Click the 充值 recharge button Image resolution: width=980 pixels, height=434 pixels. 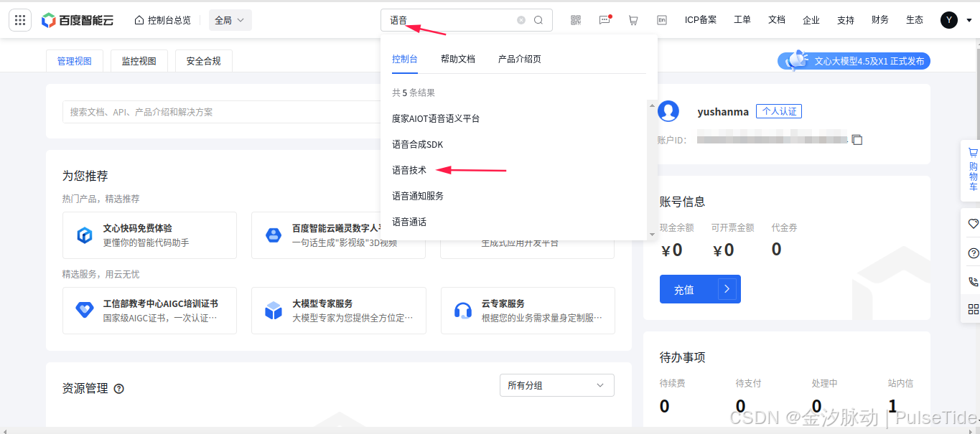coord(700,289)
